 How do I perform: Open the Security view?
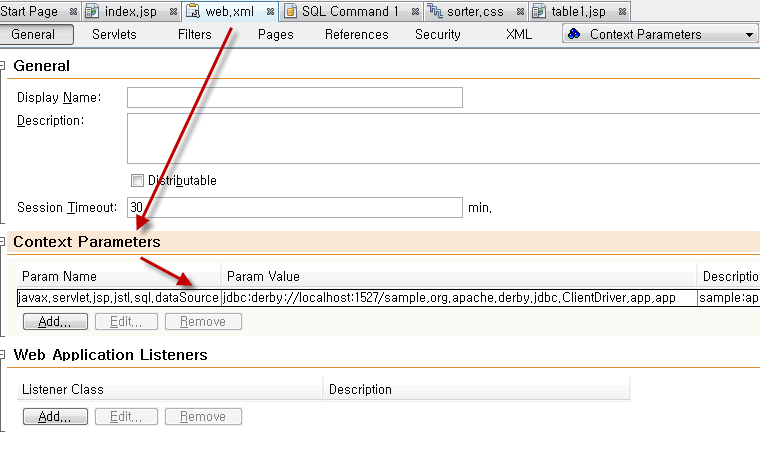[438, 34]
